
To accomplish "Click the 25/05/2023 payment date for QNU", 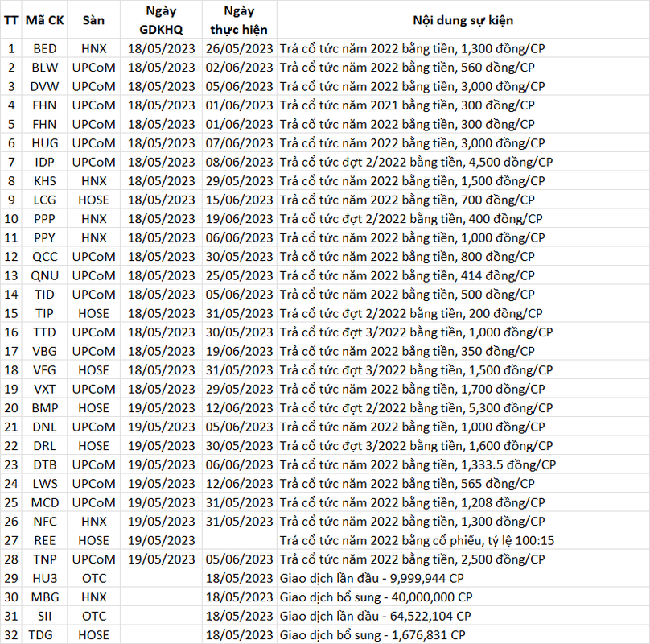I will 239,275.
